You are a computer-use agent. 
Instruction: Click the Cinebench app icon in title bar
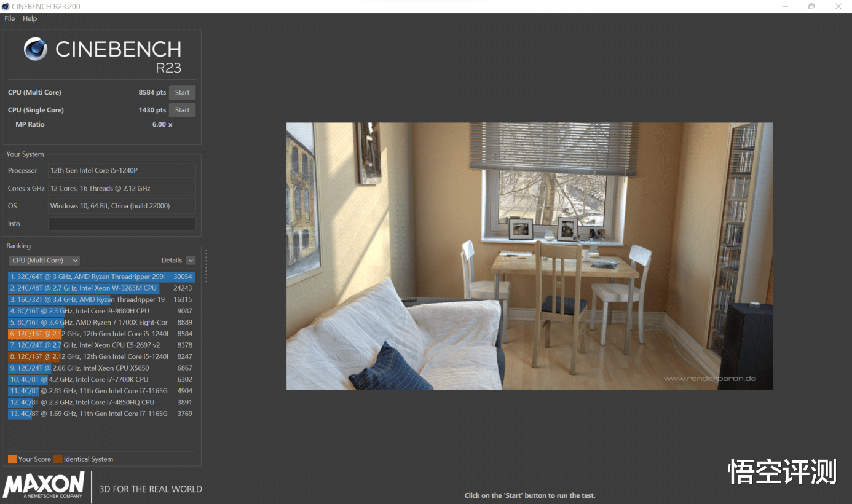pos(6,6)
